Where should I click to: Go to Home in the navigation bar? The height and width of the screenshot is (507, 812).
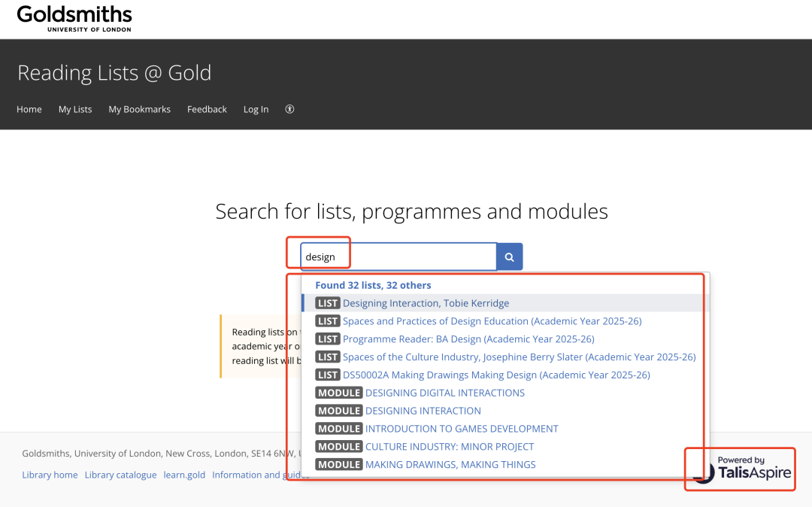(29, 109)
